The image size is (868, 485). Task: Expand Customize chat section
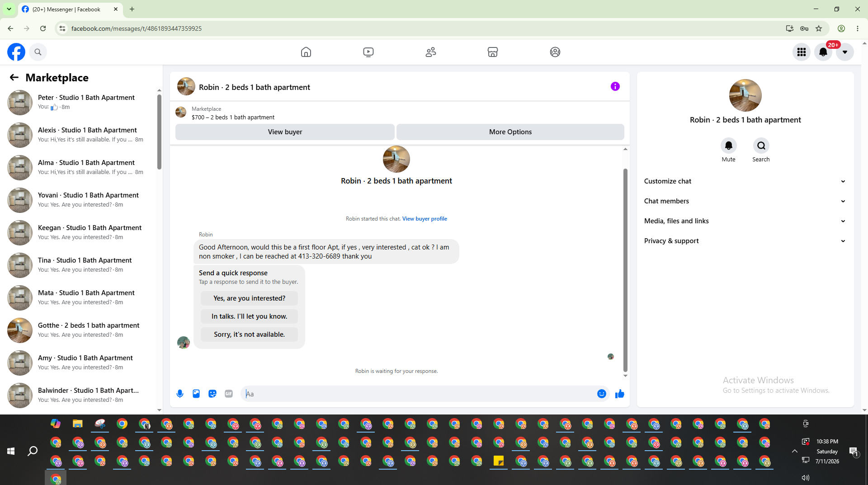745,181
